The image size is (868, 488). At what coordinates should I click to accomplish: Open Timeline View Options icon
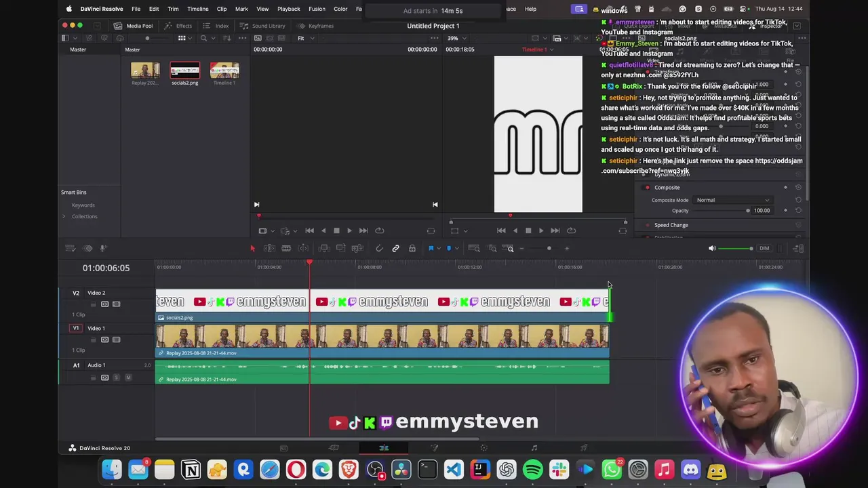coord(70,249)
